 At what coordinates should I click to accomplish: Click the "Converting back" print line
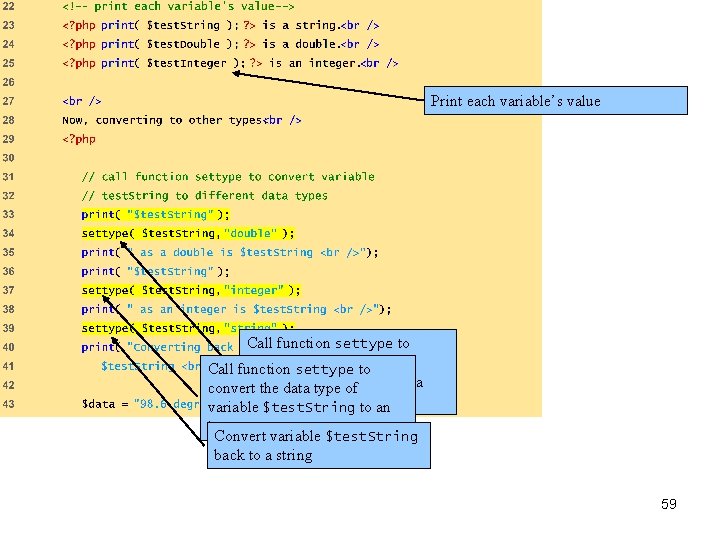pyautogui.click(x=158, y=347)
